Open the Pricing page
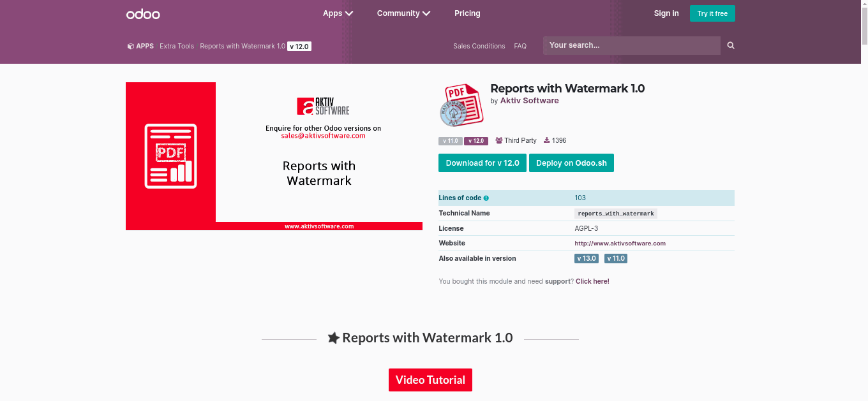This screenshot has height=401, width=868. [467, 13]
